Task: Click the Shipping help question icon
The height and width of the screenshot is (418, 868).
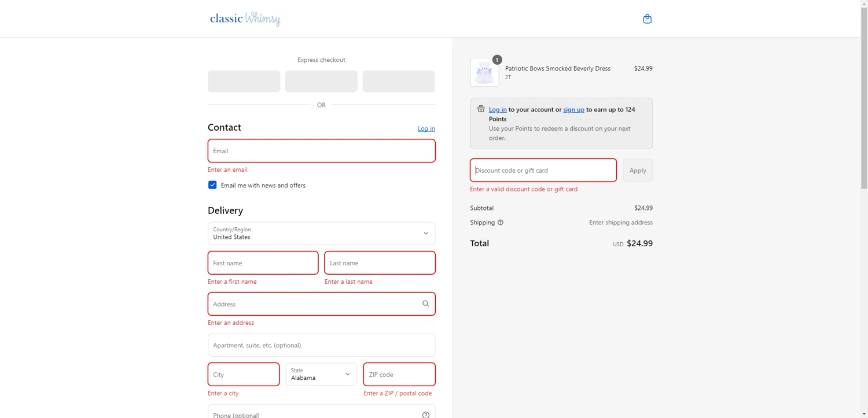Action: pyautogui.click(x=501, y=223)
